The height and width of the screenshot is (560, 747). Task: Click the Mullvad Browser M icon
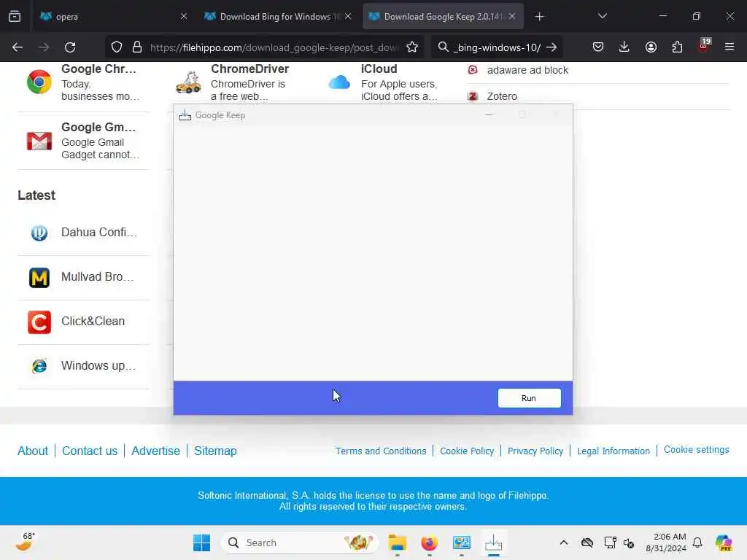pyautogui.click(x=39, y=278)
